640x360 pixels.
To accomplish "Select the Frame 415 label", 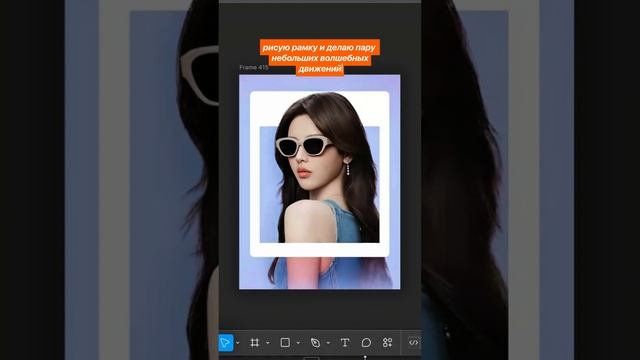I will pos(253,67).
